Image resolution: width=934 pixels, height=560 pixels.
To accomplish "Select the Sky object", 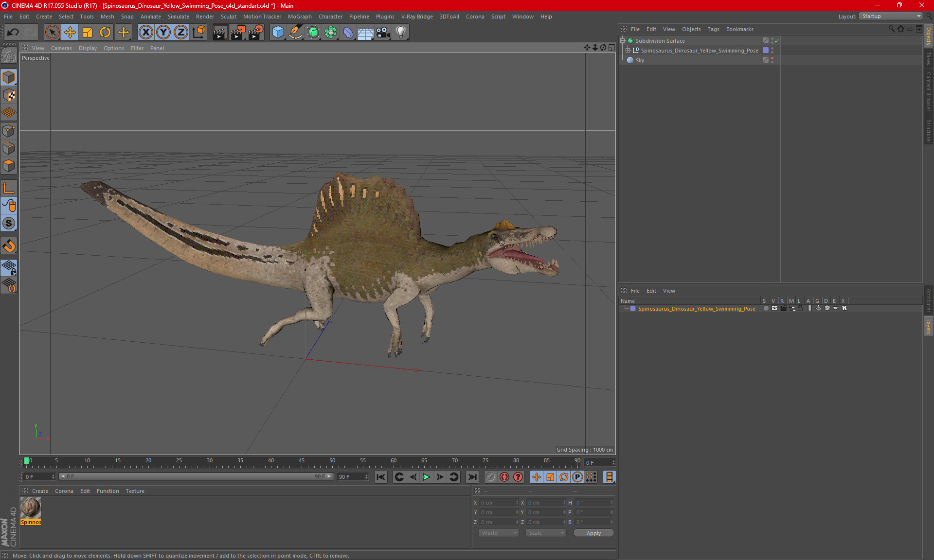I will point(640,60).
